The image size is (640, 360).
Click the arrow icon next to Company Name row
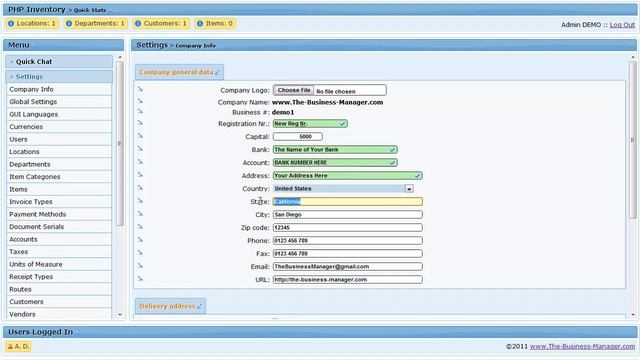click(x=140, y=100)
